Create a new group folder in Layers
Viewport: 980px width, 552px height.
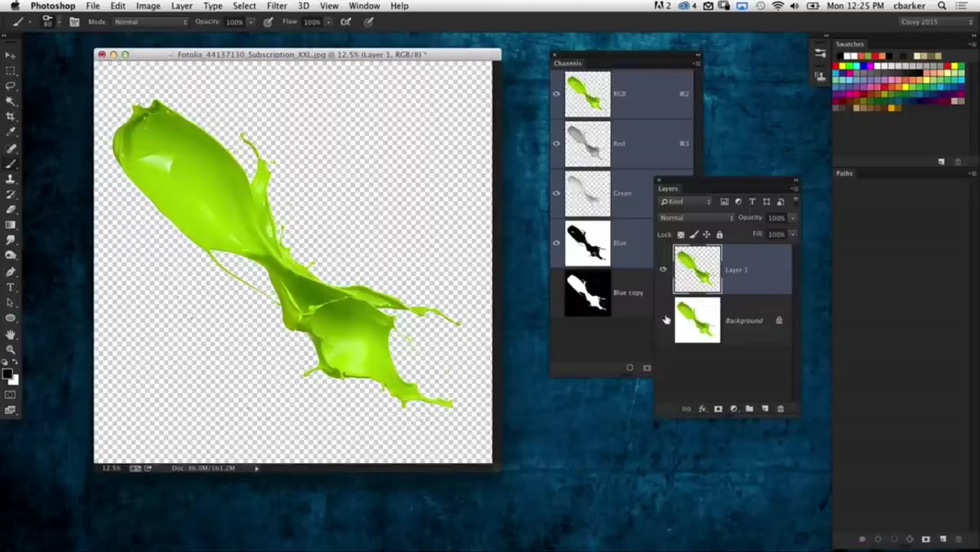pyautogui.click(x=749, y=408)
